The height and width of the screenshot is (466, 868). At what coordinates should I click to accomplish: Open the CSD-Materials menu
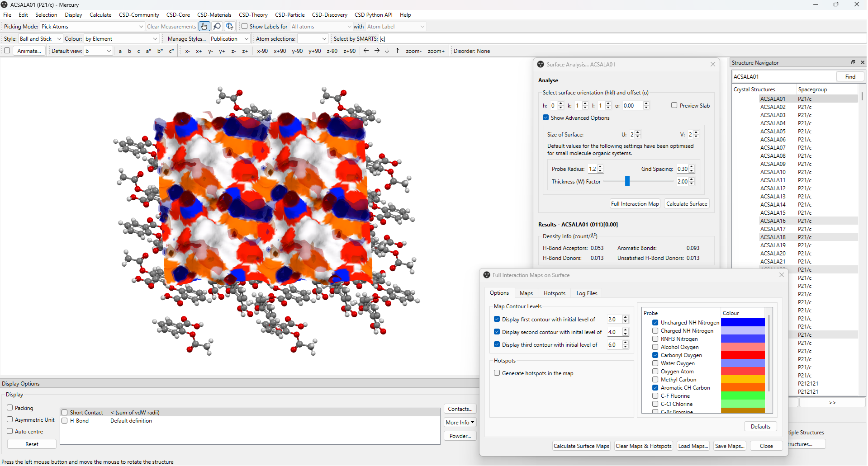click(213, 14)
